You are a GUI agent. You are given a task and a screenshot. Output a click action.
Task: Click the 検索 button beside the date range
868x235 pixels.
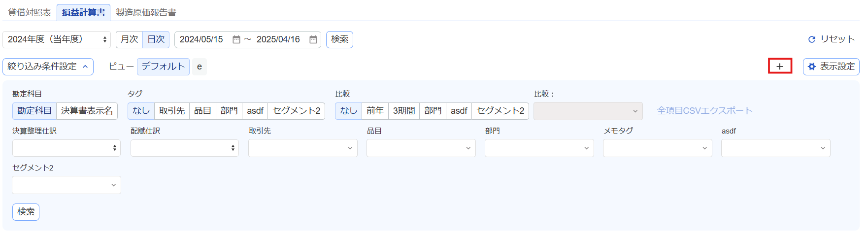(339, 39)
